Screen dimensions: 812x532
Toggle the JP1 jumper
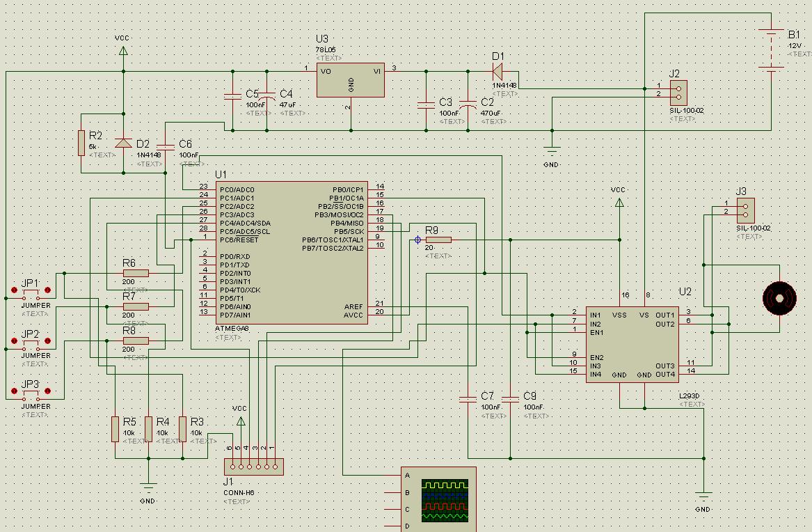pos(31,291)
